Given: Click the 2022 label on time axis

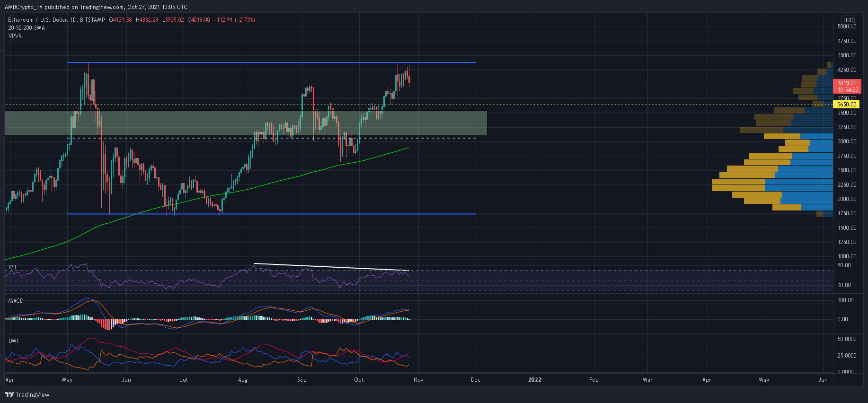Looking at the screenshot, I should point(535,380).
